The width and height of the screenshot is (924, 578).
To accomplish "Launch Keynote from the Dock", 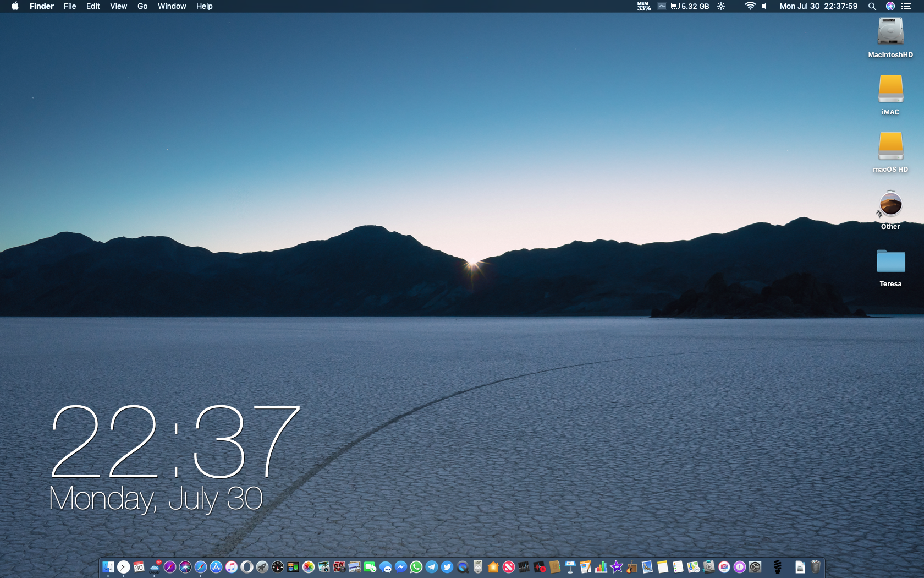I will [570, 567].
